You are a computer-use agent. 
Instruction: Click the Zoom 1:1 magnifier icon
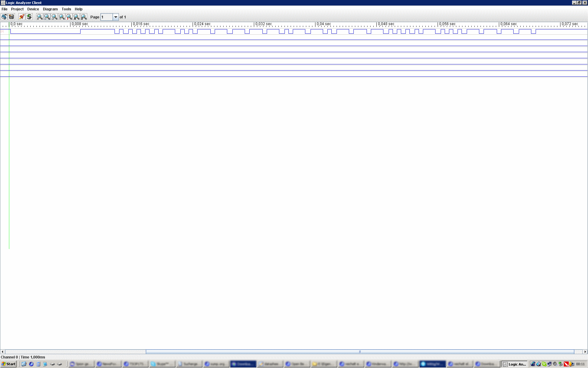tap(54, 17)
